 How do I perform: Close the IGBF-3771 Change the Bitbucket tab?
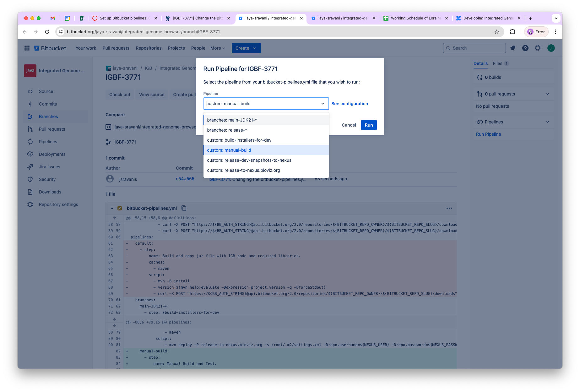(x=229, y=18)
